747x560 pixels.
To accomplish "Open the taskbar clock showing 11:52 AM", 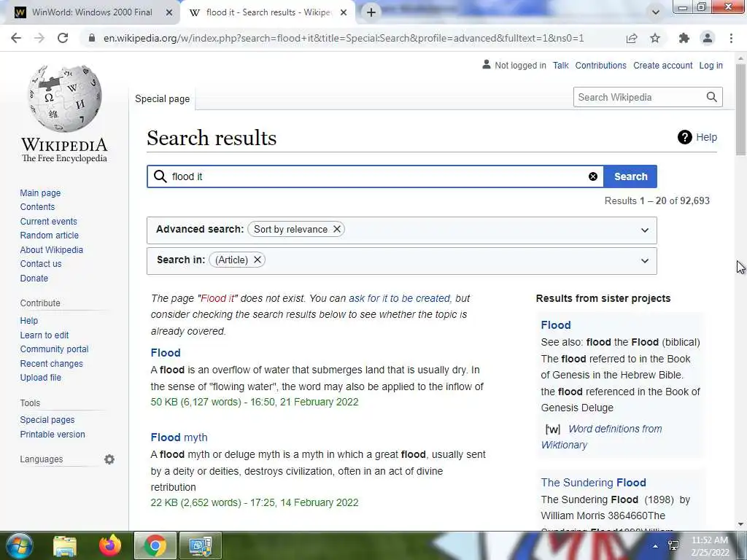I will pyautogui.click(x=710, y=546).
